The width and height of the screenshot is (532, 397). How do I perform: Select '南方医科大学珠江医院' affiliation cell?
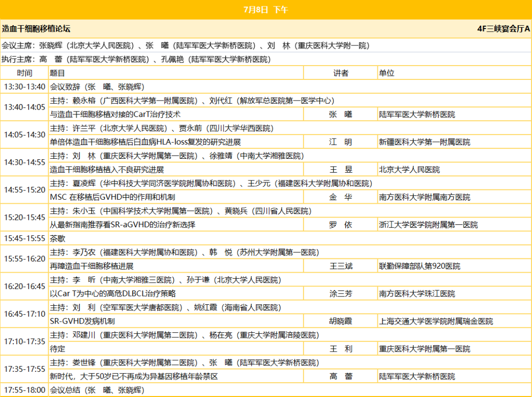(x=455, y=293)
